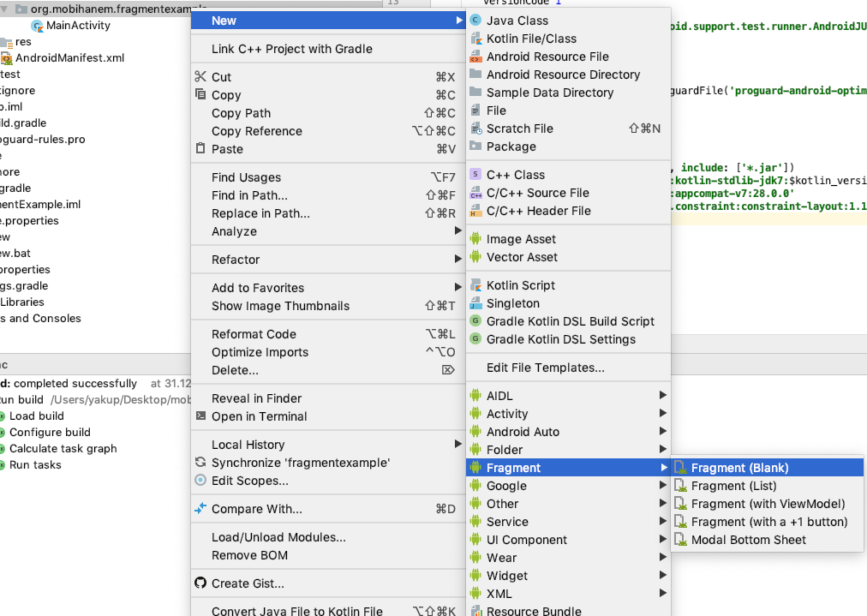Select Fragment (with ViewModel) option
The image size is (867, 616).
767,504
